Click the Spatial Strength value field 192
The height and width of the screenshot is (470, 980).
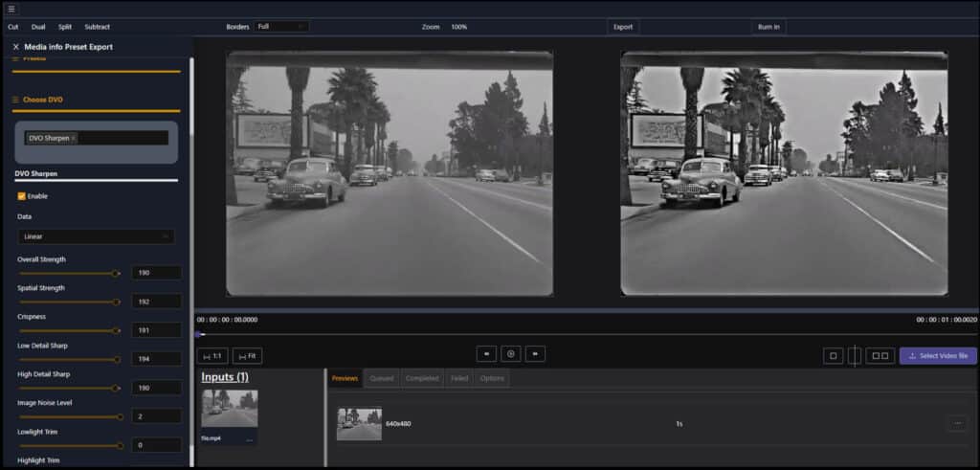[156, 302]
